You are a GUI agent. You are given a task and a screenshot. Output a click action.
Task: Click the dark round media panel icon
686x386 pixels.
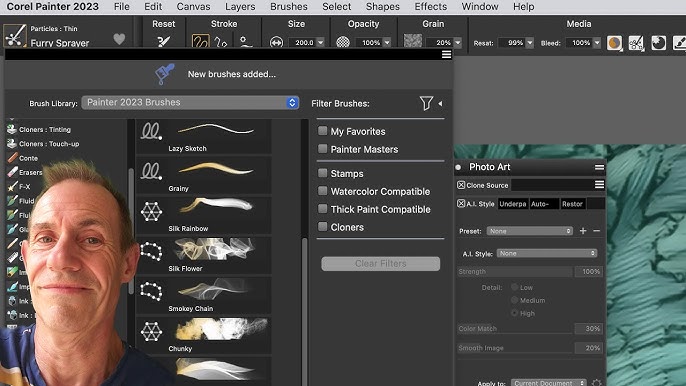pos(658,43)
